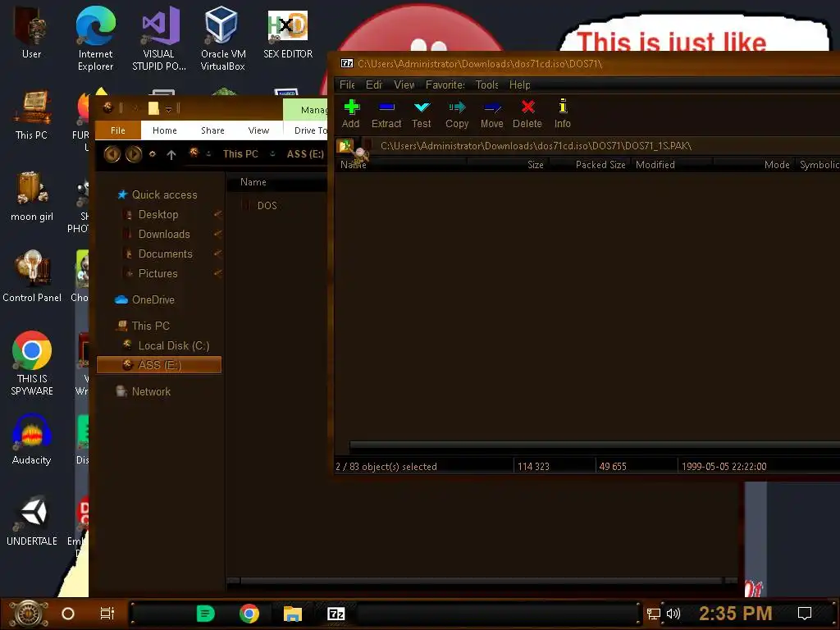Expand recent locations dropdown in File Explorer
This screenshot has width=840, height=630.
pyautogui.click(x=153, y=154)
